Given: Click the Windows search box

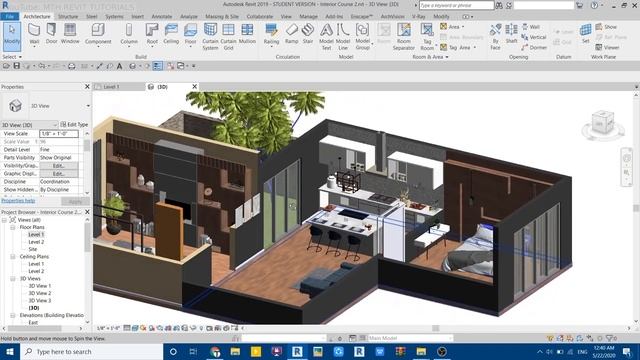Looking at the screenshot, I should [x=91, y=351].
